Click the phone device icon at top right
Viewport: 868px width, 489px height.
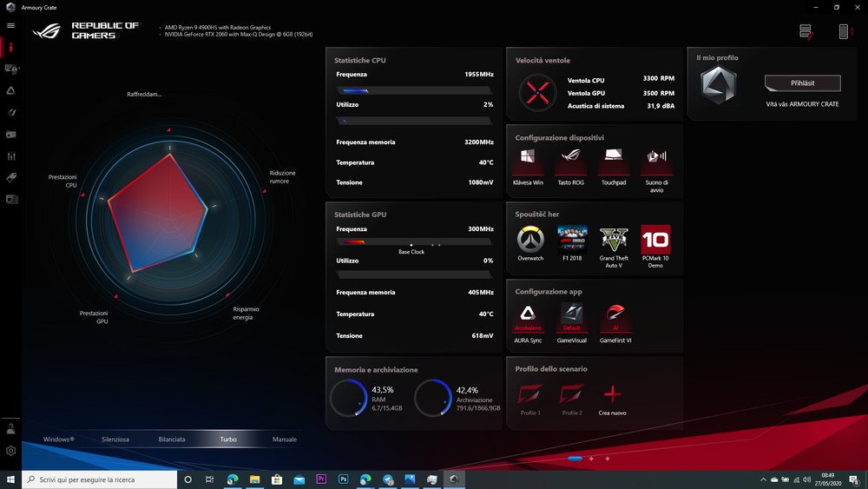843,32
